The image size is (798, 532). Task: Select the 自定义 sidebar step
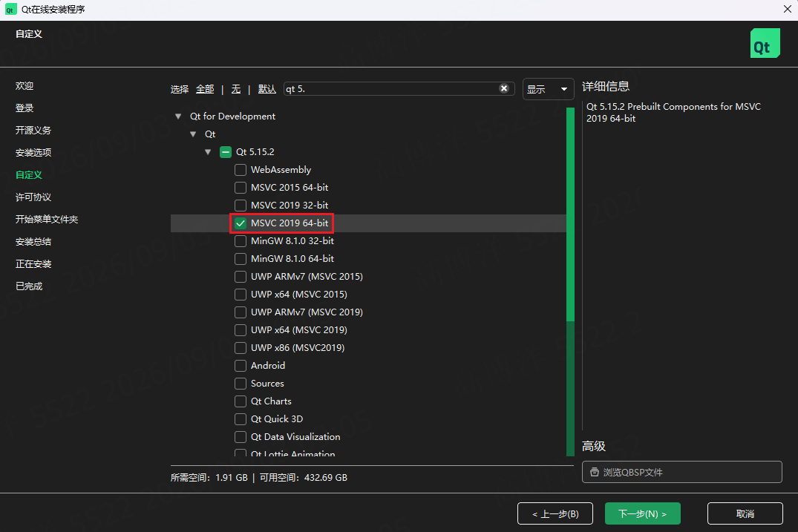click(28, 175)
